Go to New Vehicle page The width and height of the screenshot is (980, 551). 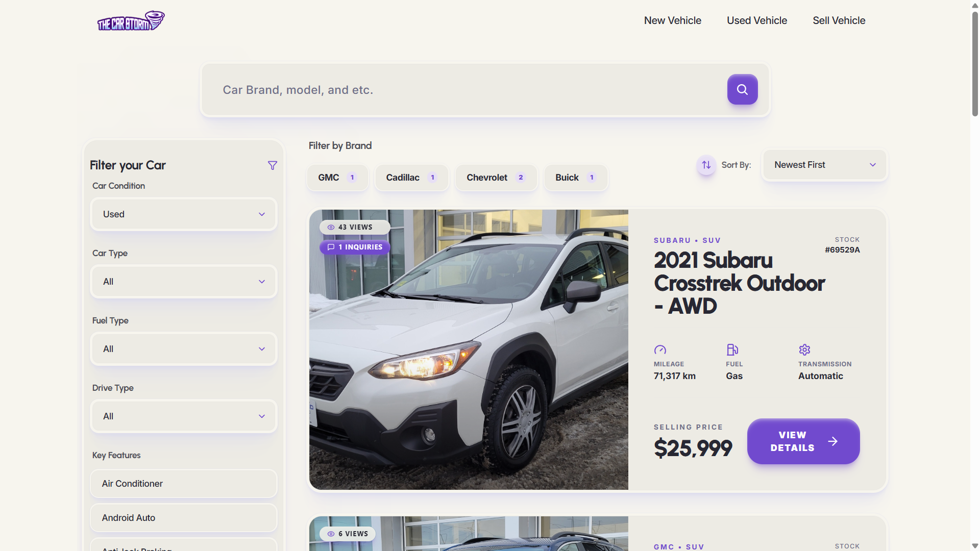(x=672, y=20)
